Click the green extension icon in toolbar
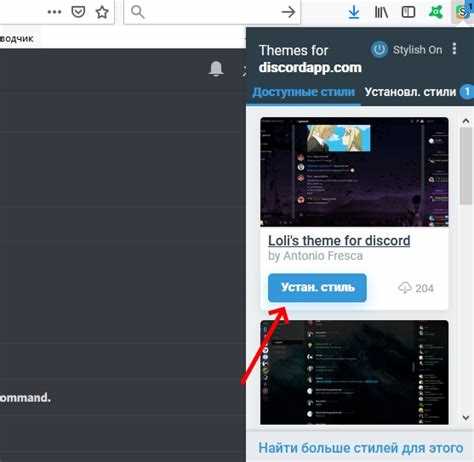 click(x=435, y=12)
